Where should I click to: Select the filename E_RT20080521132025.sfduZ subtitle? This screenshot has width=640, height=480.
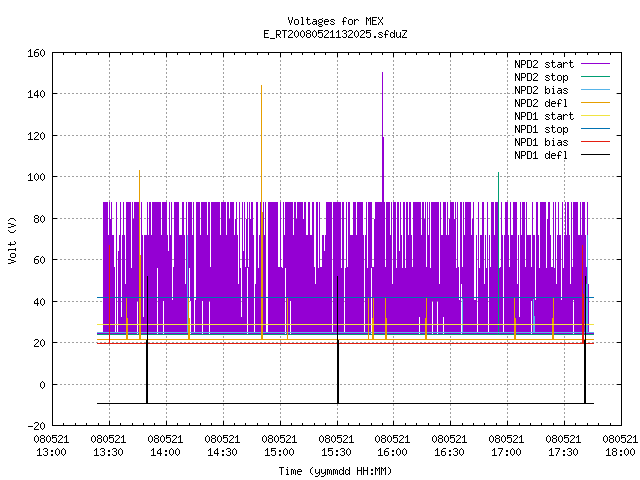click(335, 34)
